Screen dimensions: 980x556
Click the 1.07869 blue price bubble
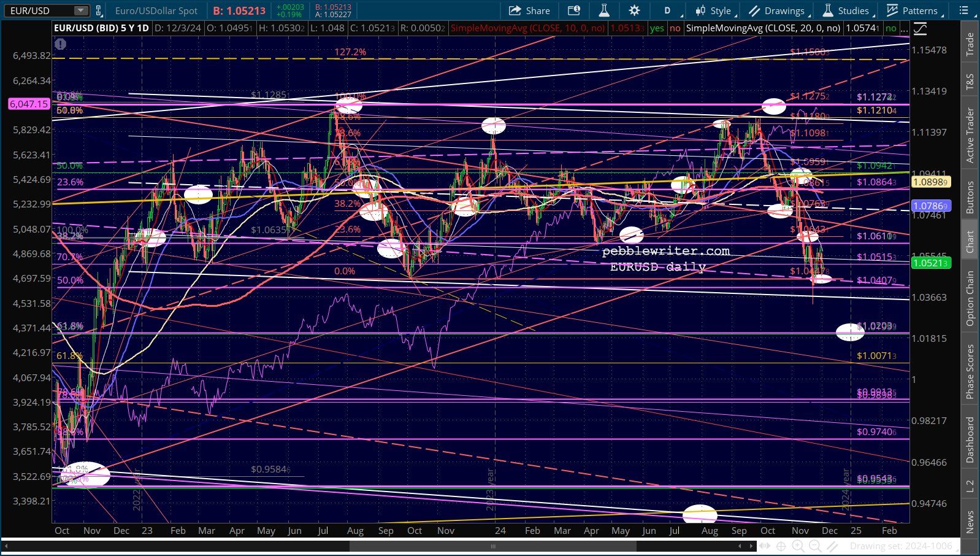coord(931,206)
